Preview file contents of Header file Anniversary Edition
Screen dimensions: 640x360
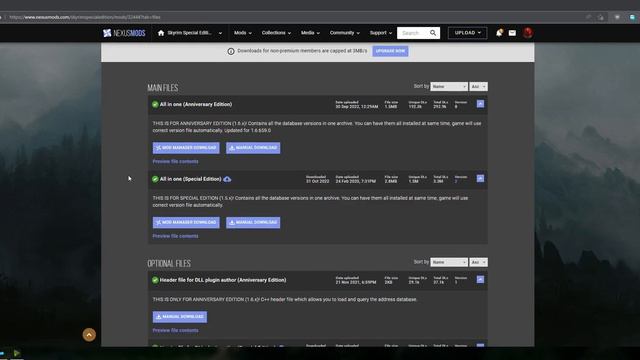(x=176, y=331)
